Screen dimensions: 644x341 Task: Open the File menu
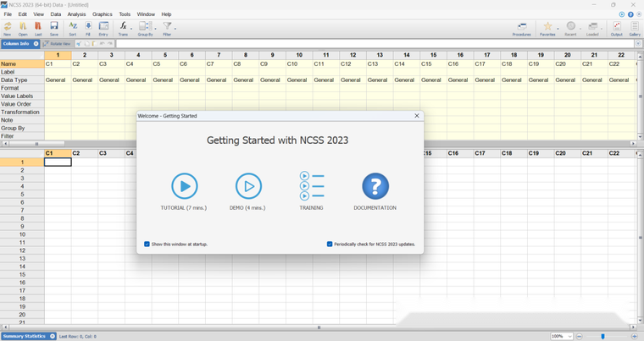(x=8, y=14)
